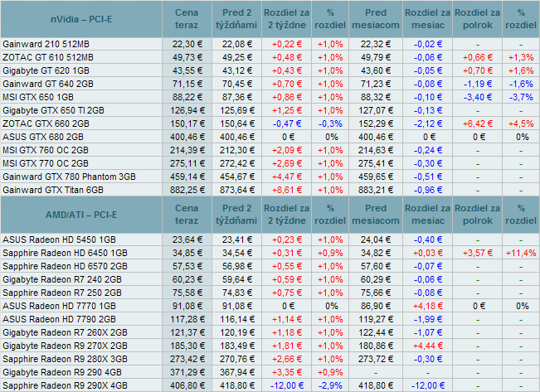Select 'ASUS Radeon HD 5450 1GB' row name

click(59, 240)
